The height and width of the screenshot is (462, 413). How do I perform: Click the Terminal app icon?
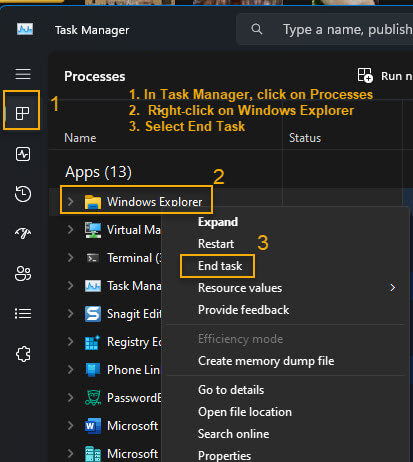tap(93, 258)
